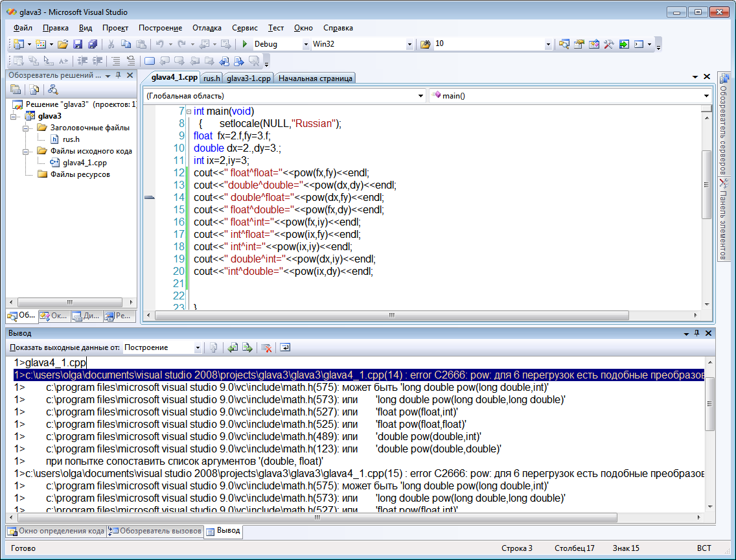Open the search combo box showing 10
Screen dimensions: 736x560
click(547, 44)
